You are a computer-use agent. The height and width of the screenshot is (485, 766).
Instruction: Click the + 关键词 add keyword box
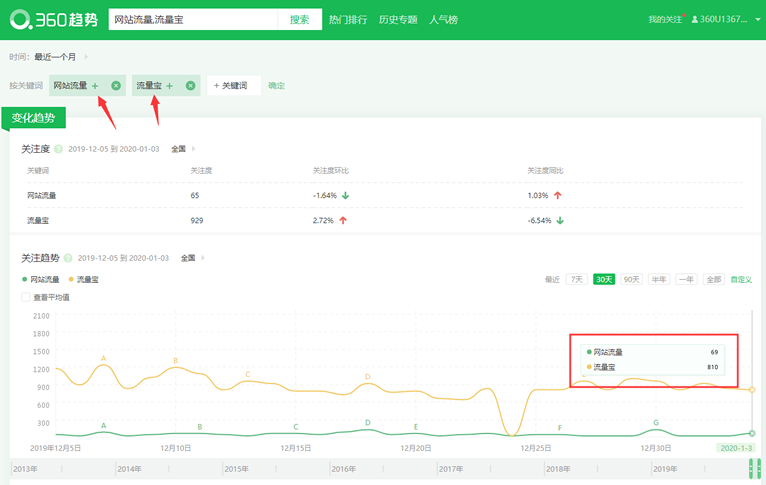(234, 85)
